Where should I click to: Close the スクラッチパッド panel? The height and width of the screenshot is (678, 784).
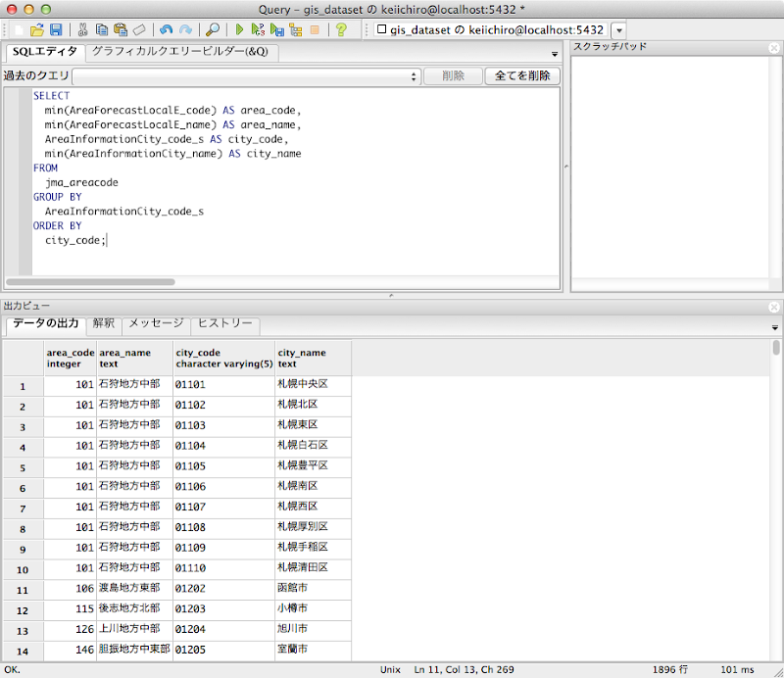(x=775, y=46)
